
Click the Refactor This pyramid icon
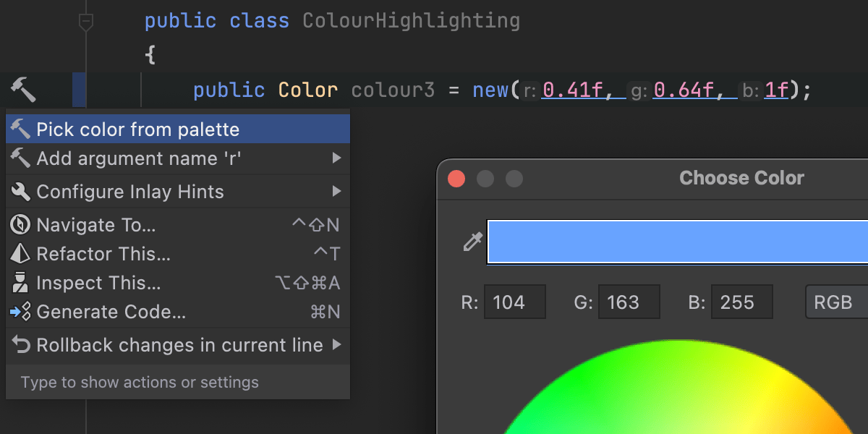pyautogui.click(x=20, y=254)
